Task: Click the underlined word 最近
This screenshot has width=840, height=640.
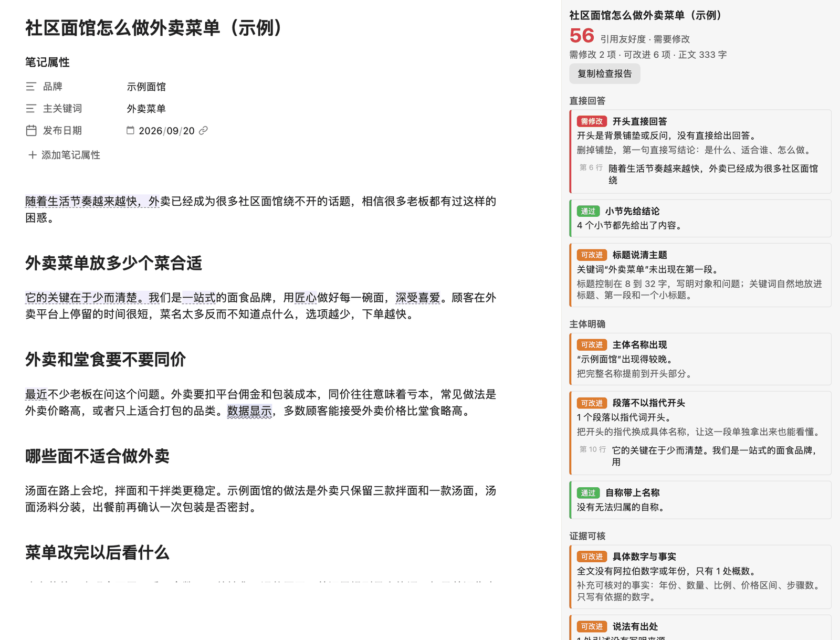Action: (36, 394)
